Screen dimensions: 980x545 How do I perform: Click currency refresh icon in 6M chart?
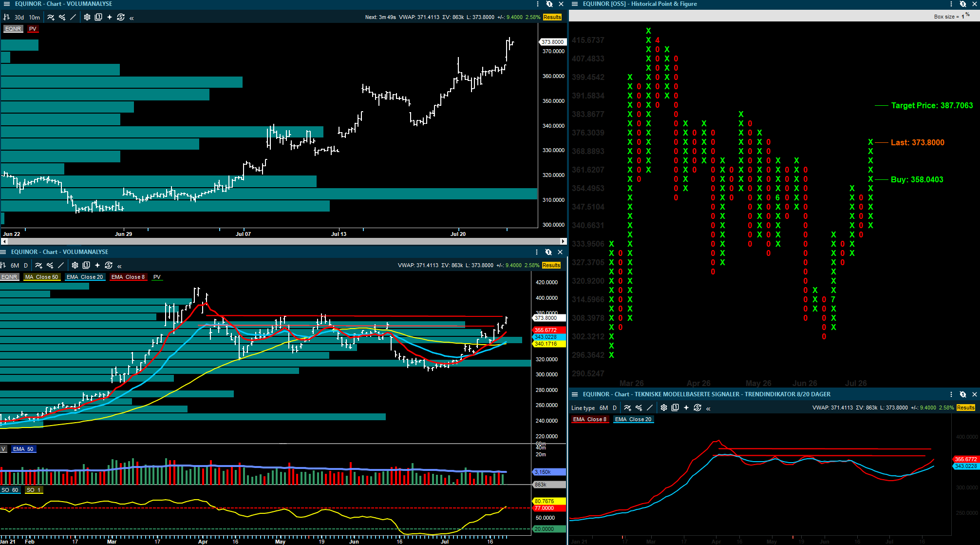(109, 265)
